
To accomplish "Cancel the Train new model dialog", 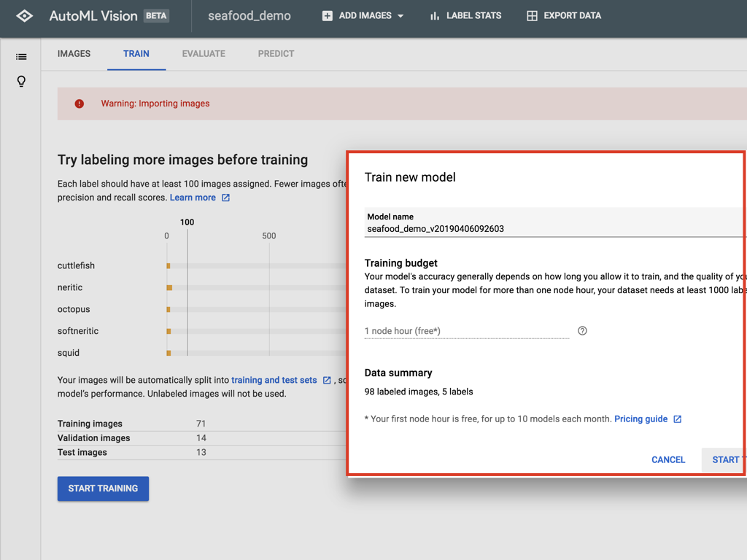I will [x=668, y=459].
